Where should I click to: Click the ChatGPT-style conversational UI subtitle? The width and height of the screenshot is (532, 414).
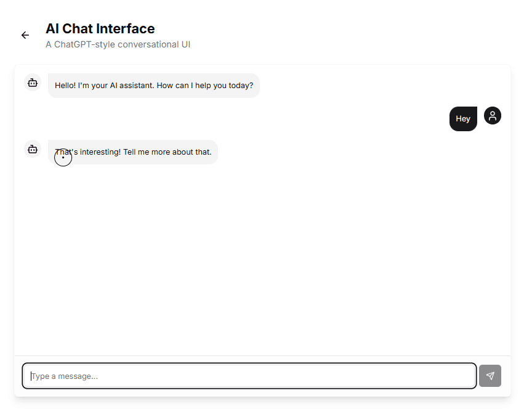[x=118, y=44]
